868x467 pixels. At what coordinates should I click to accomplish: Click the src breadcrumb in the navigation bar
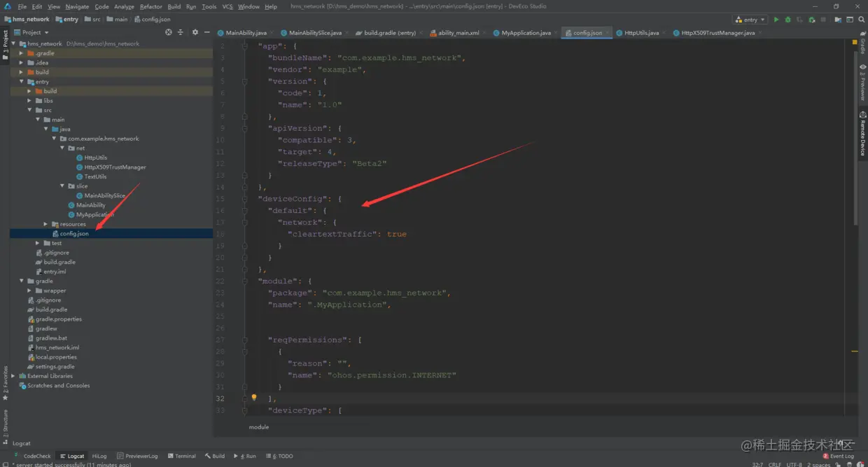pos(92,20)
